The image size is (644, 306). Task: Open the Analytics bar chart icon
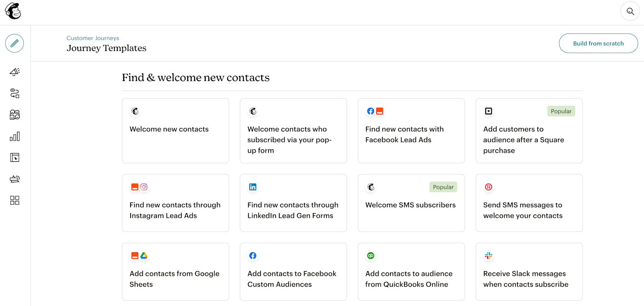[15, 136]
